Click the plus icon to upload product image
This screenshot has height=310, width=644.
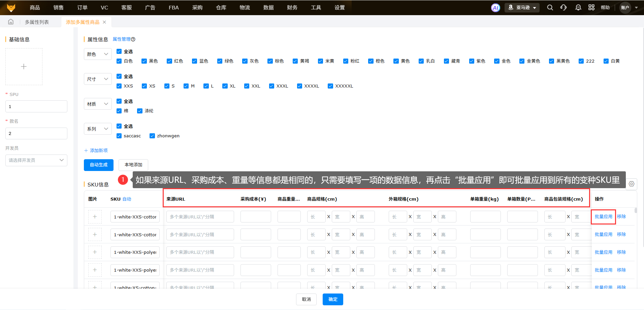click(x=24, y=67)
